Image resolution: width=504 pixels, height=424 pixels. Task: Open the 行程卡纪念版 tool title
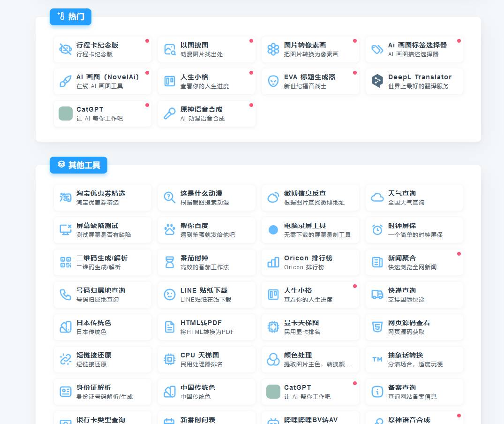(x=98, y=45)
